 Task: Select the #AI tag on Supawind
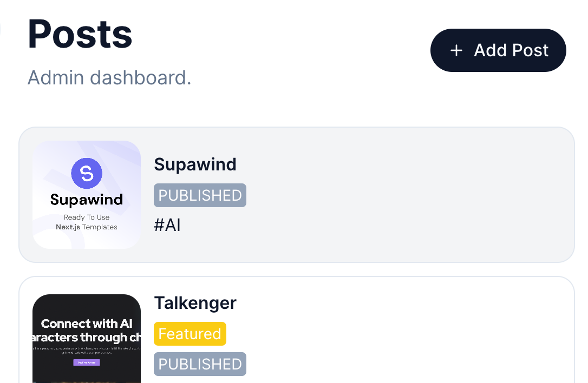[x=167, y=225]
